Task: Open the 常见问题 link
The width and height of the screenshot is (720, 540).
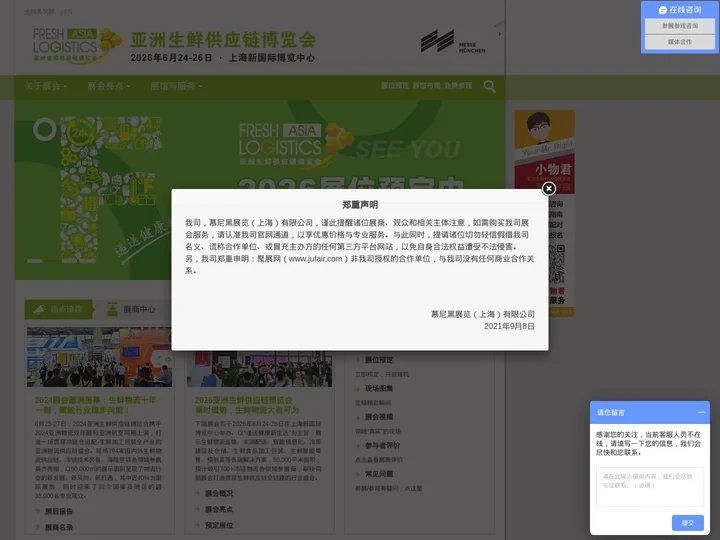Action: pos(379,474)
